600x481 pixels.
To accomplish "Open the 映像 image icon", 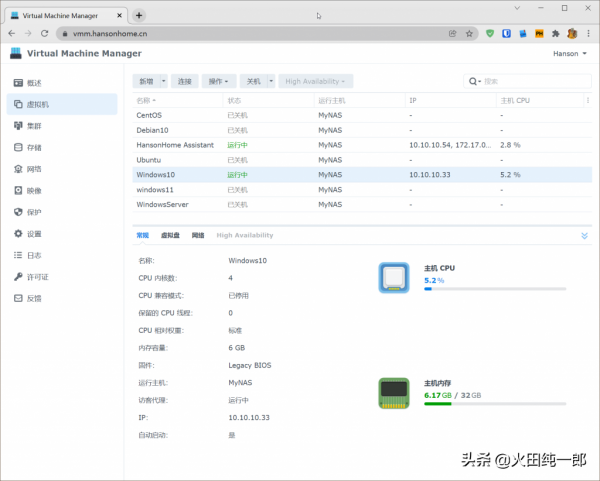I will pos(19,190).
